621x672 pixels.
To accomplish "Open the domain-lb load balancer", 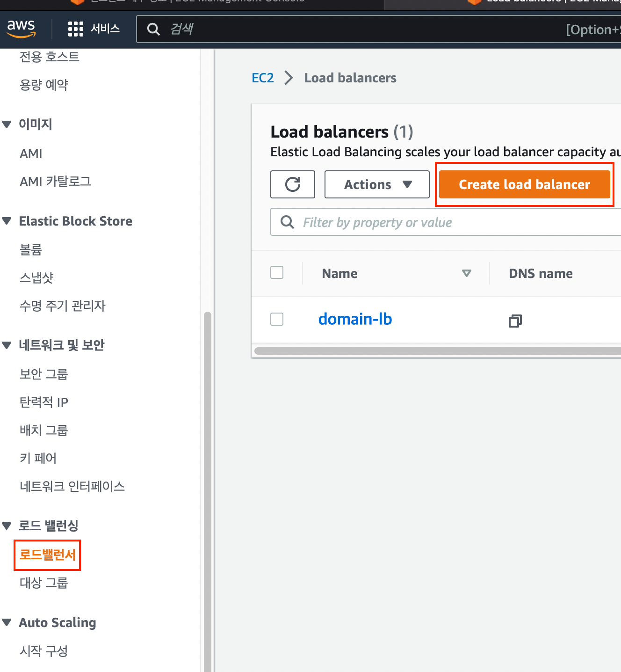I will [355, 319].
